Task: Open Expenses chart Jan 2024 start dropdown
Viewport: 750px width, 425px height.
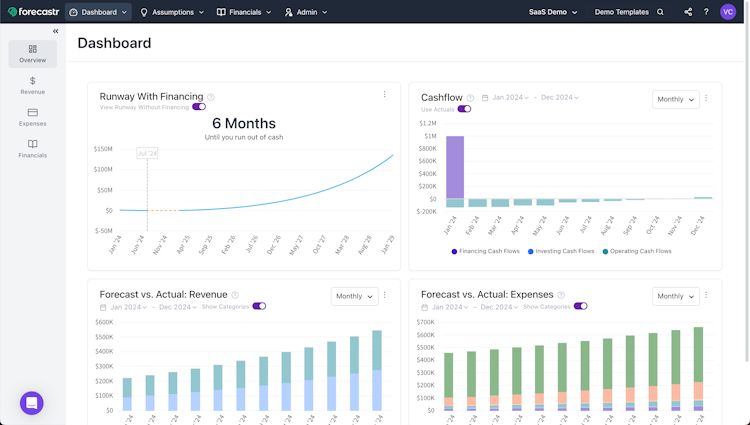Action: click(450, 307)
